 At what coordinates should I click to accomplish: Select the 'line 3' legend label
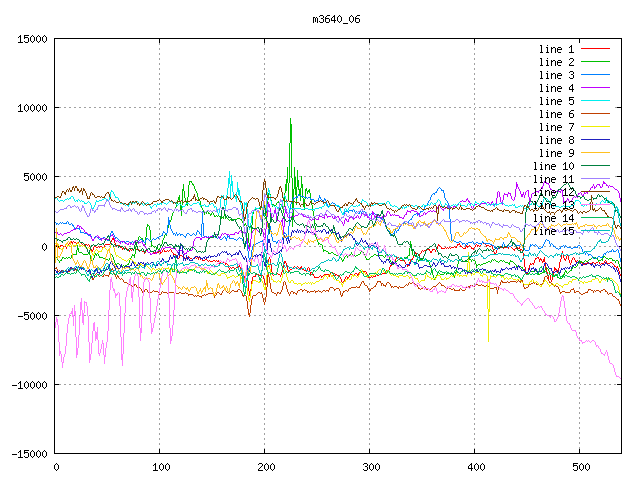pos(556,75)
